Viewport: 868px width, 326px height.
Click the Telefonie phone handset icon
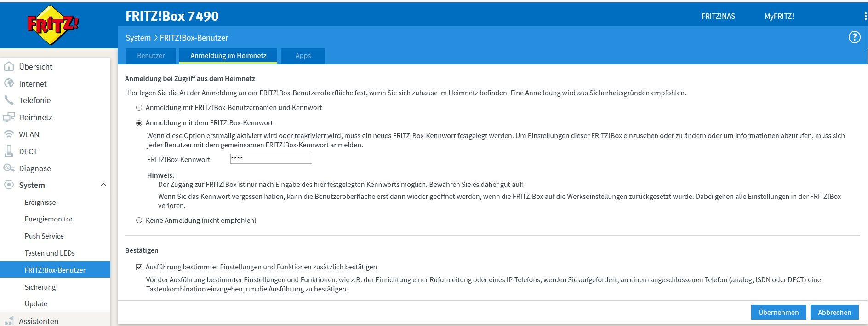point(9,100)
